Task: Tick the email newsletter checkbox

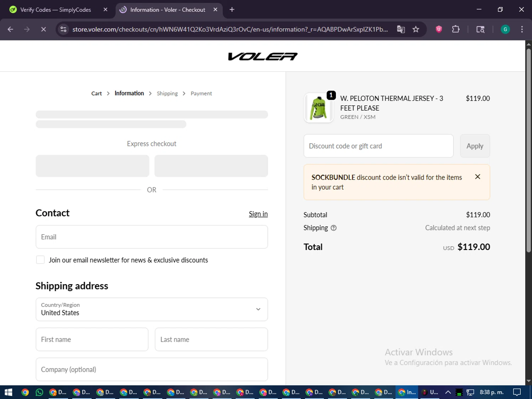Action: [40, 260]
